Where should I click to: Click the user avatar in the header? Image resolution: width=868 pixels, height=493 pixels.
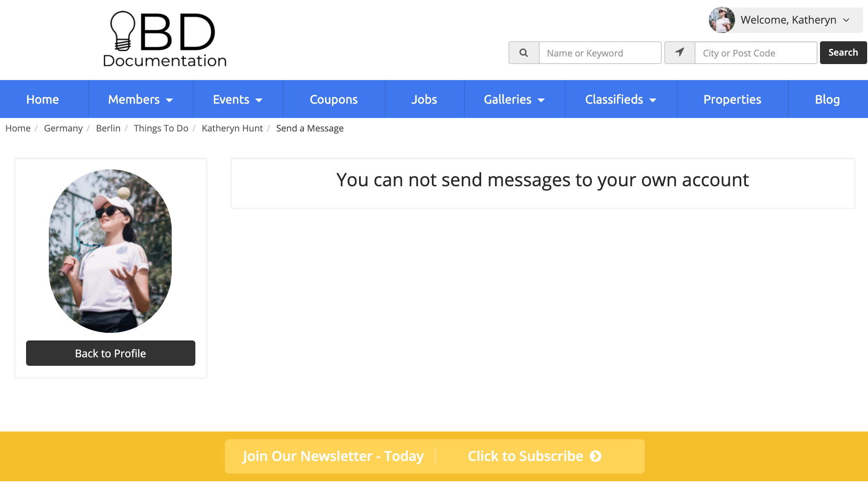[722, 20]
